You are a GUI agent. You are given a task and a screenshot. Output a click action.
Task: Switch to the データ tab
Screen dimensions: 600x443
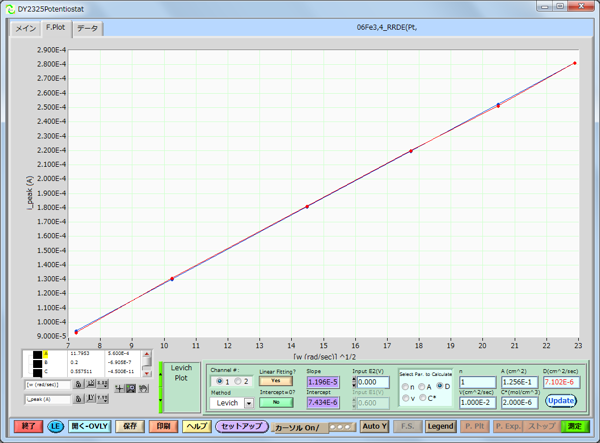(x=88, y=29)
